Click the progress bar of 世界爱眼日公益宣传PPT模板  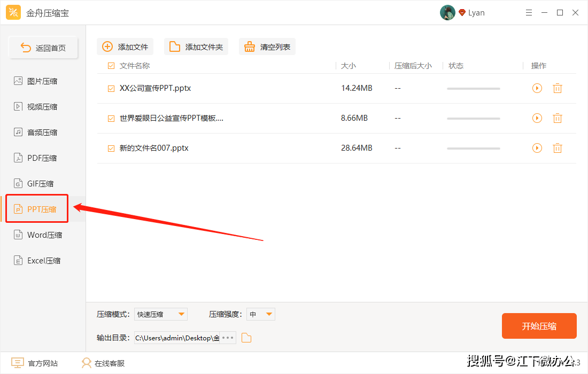[x=473, y=119]
